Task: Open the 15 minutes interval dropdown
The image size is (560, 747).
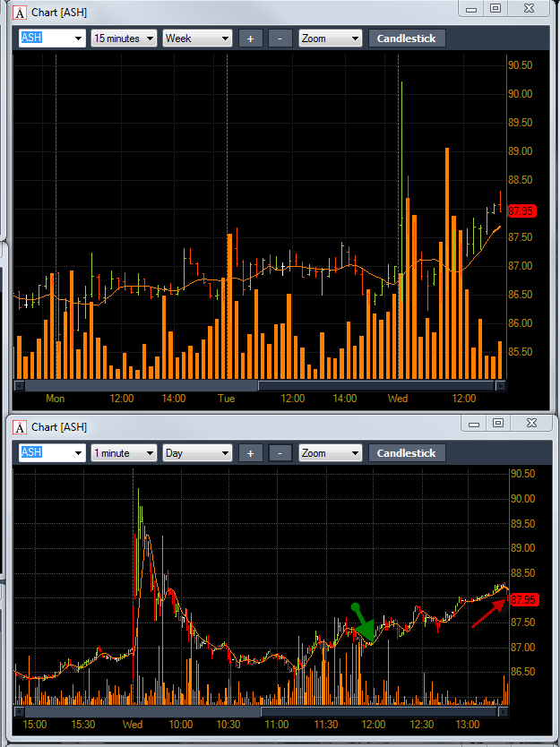Action: pos(124,39)
